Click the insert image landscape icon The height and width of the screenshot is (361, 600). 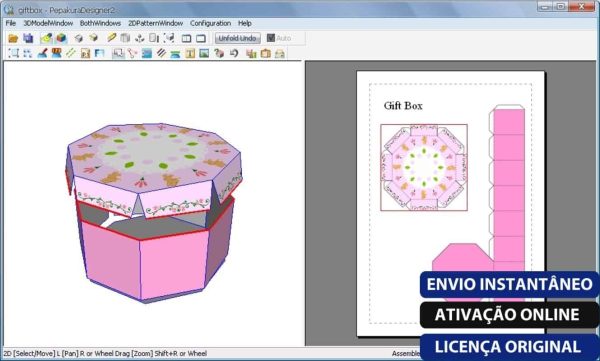(x=204, y=54)
